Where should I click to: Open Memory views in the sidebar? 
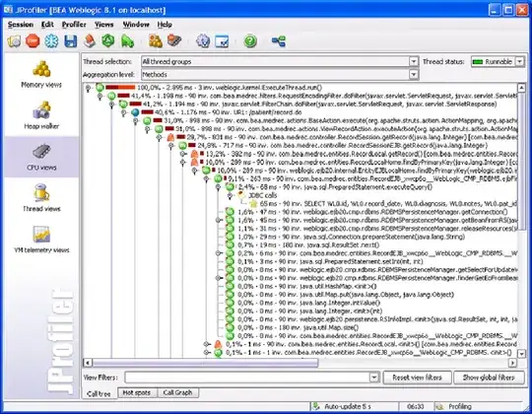[41, 74]
